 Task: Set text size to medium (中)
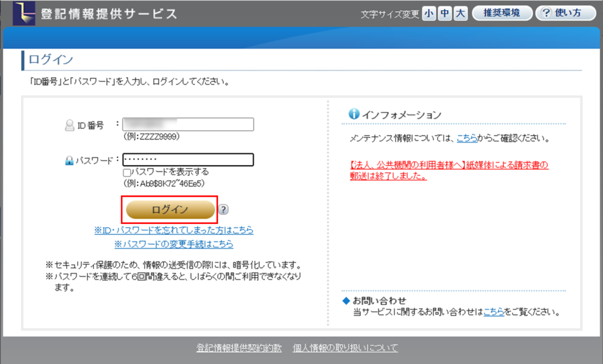click(x=445, y=14)
